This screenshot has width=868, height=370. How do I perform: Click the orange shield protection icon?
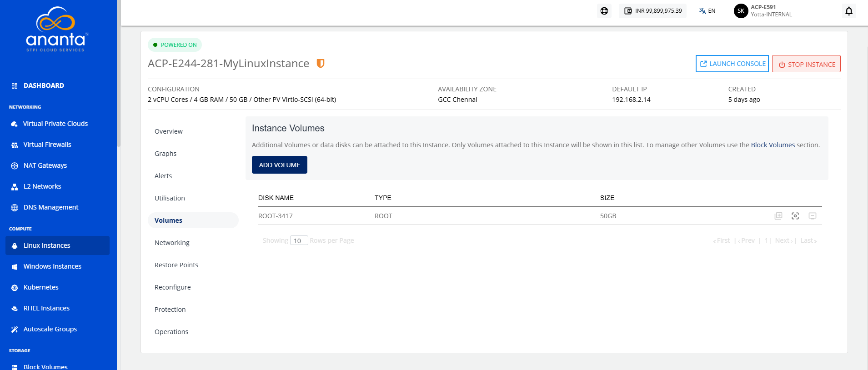point(321,64)
